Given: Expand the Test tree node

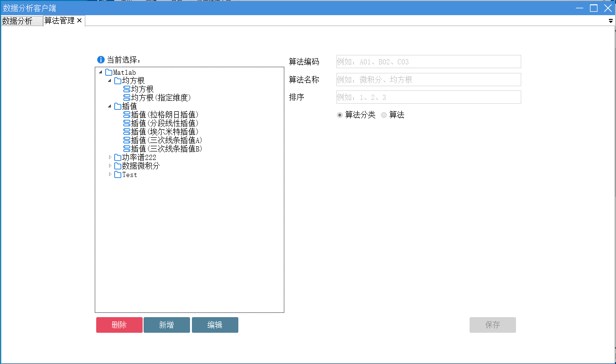Looking at the screenshot, I should (x=110, y=175).
